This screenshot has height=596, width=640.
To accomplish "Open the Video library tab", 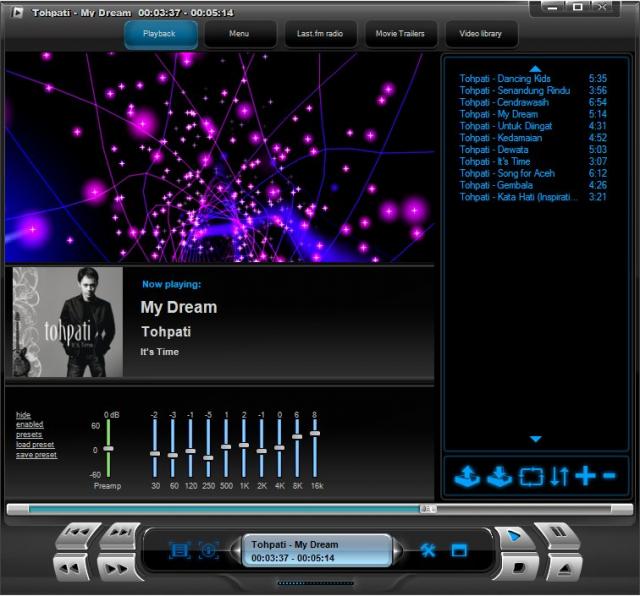I will point(481,34).
